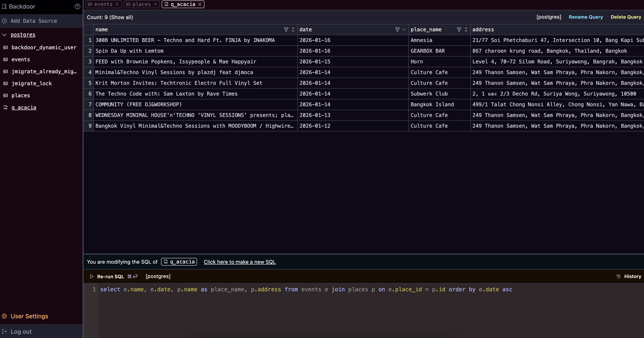Click into the SQL editor text
Screen dimensions: 644x338
point(306,289)
